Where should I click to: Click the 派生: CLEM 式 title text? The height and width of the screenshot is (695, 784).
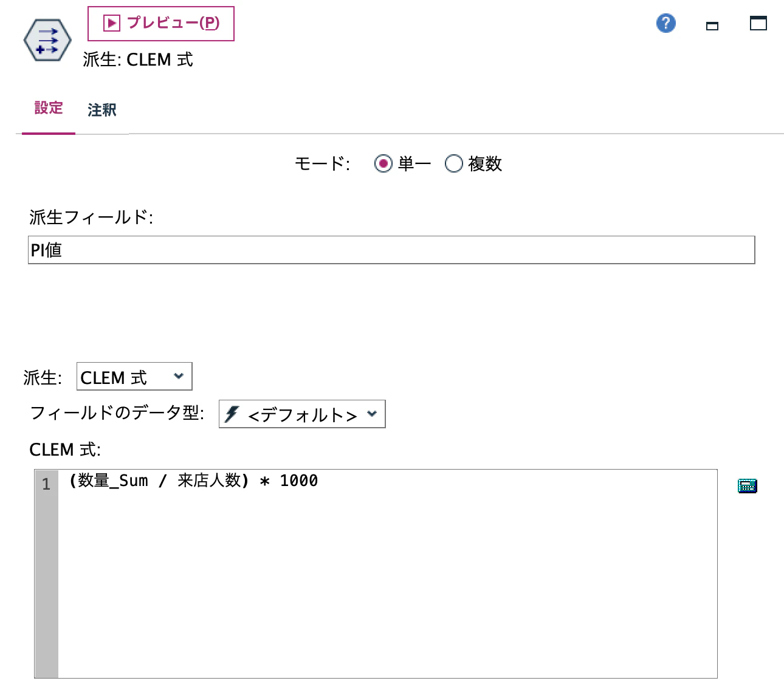pos(138,60)
